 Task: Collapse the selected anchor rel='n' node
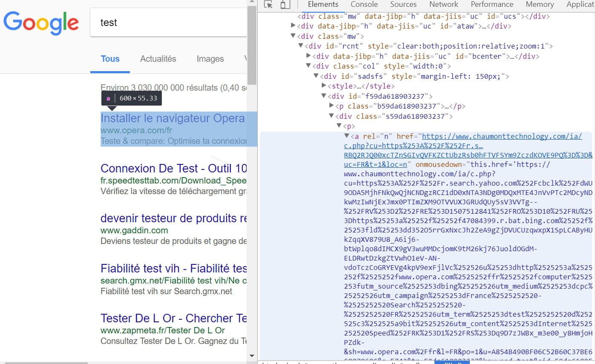tap(347, 136)
